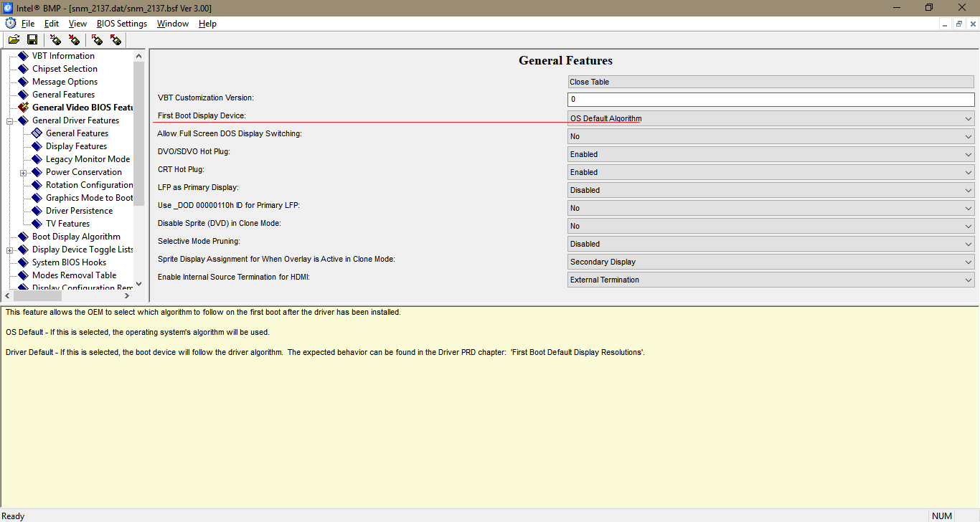Select top-level General Features below Message Options
The width and height of the screenshot is (980, 522).
click(x=63, y=95)
